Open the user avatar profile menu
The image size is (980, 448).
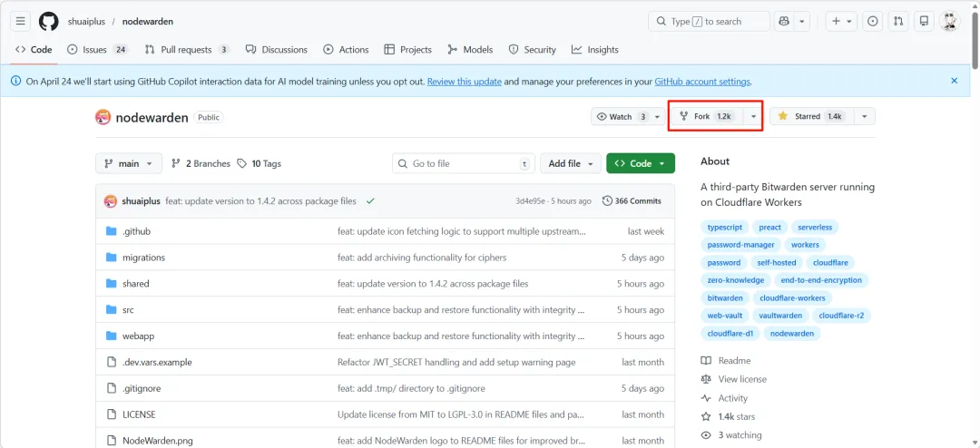coord(950,21)
